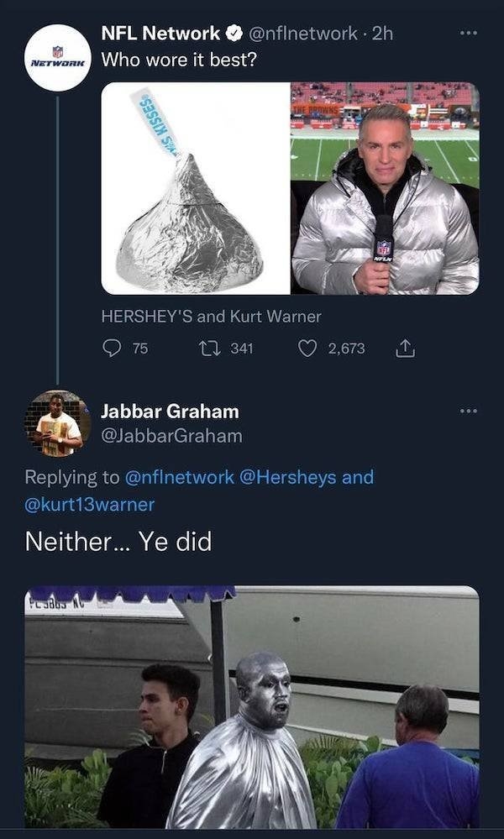Like the tweet with the heart icon
The height and width of the screenshot is (839, 504).
coord(307,348)
